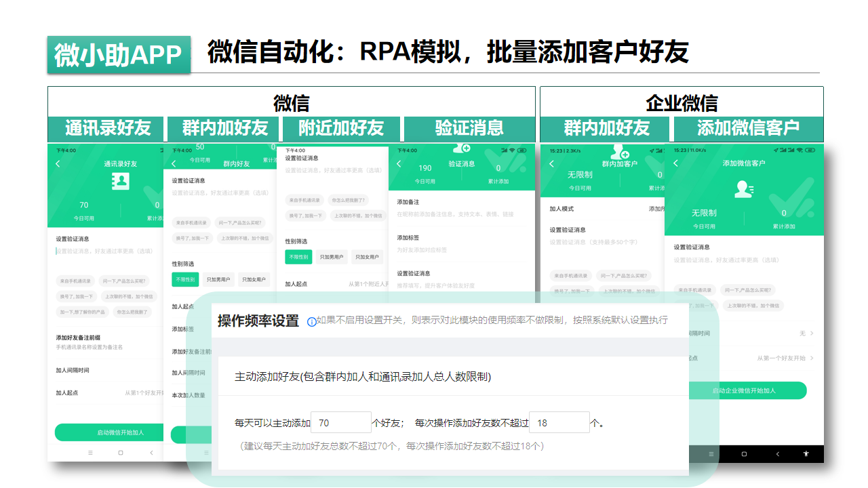Select the 添加微信客户 tab header
Image resolution: width=868 pixels, height=488 pixels.
pos(747,128)
